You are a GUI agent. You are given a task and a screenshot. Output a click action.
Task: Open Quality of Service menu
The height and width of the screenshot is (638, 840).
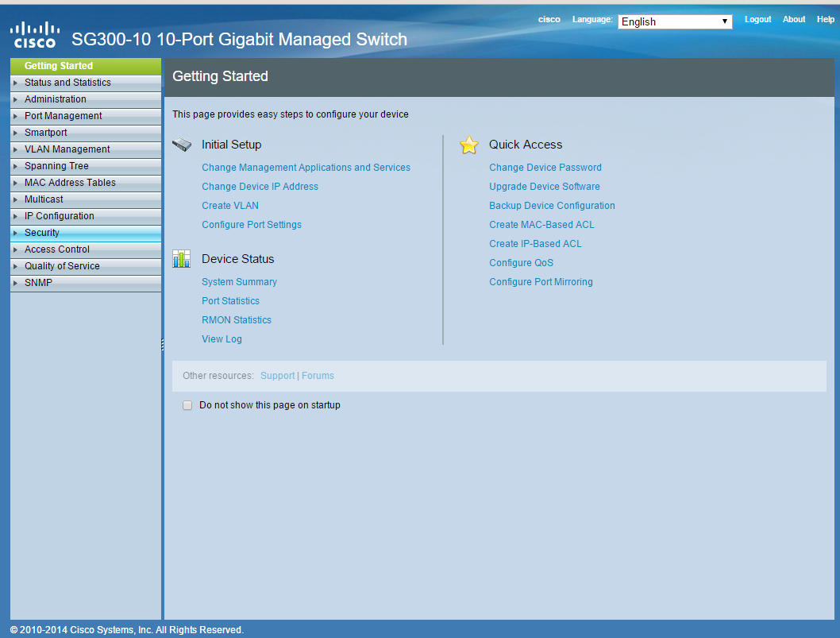click(86, 266)
